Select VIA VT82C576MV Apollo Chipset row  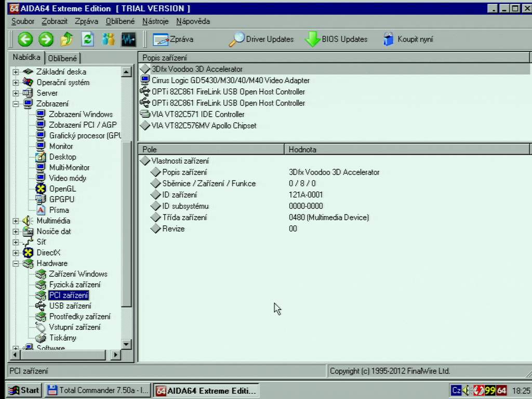pyautogui.click(x=334, y=126)
